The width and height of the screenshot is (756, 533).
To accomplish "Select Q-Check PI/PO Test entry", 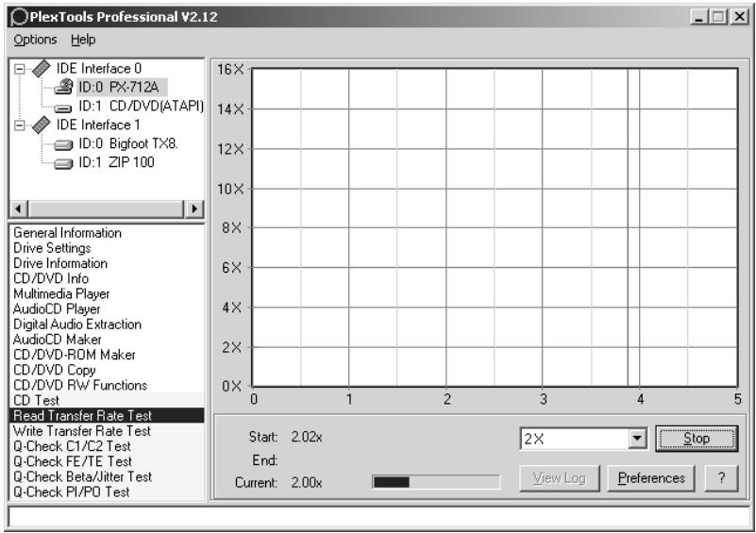I will click(x=72, y=492).
